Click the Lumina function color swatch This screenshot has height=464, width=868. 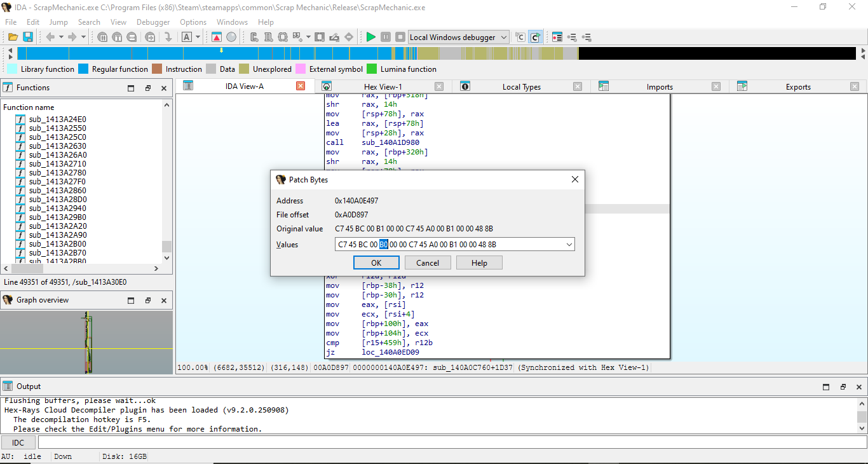[372, 69]
